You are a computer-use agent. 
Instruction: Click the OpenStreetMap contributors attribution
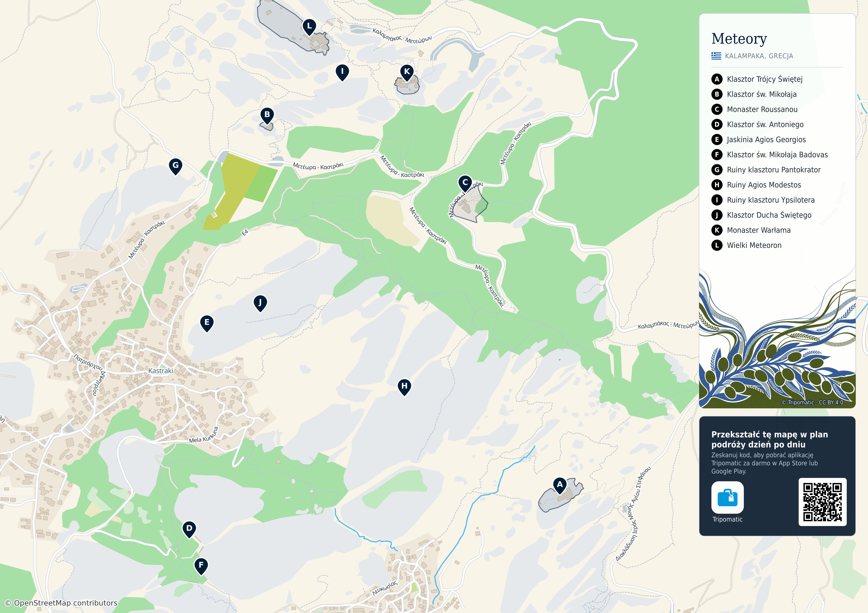pos(61,603)
